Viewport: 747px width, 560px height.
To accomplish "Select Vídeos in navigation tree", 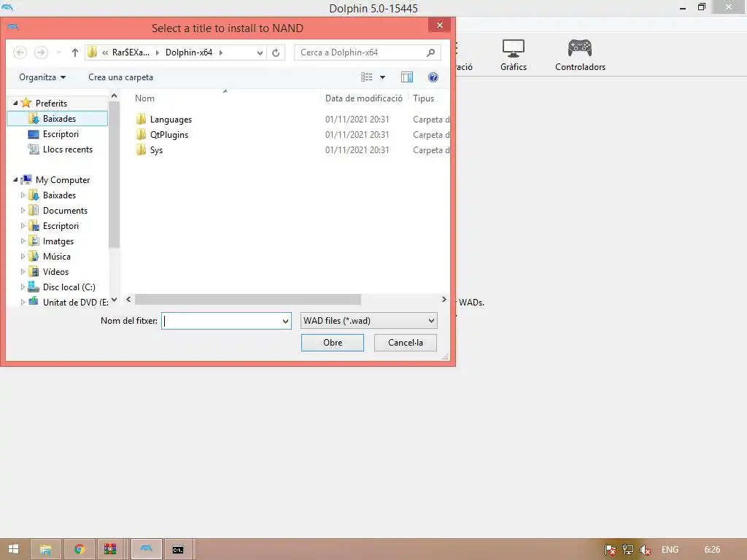I will 55,271.
